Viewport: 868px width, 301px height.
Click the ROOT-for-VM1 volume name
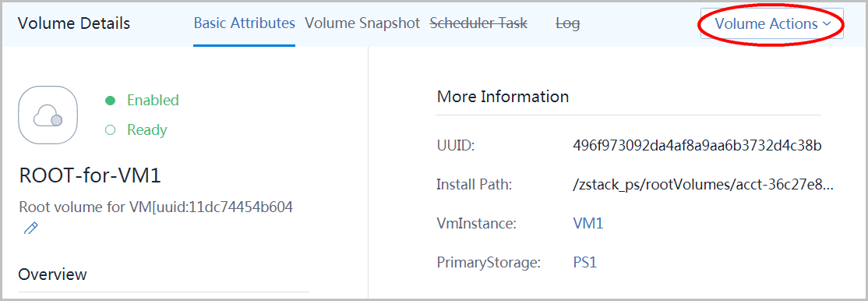click(90, 175)
